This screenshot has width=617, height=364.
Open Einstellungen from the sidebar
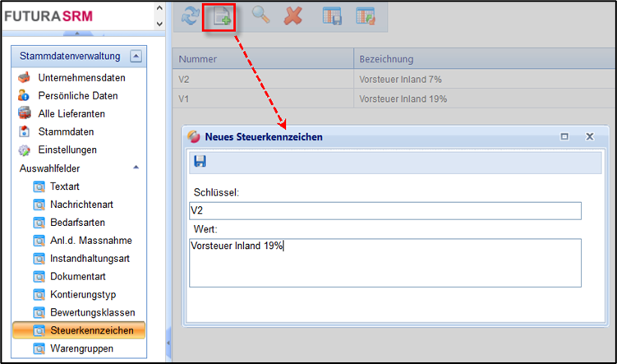click(67, 150)
